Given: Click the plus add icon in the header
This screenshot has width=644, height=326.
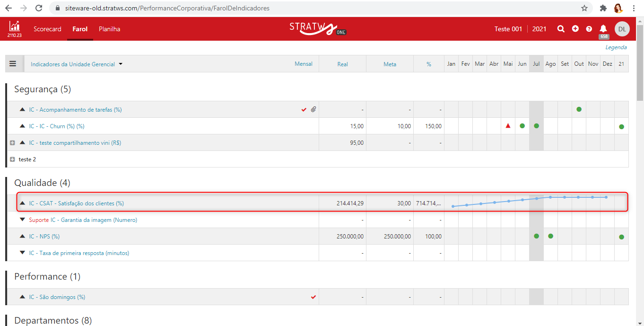Looking at the screenshot, I should point(575,29).
